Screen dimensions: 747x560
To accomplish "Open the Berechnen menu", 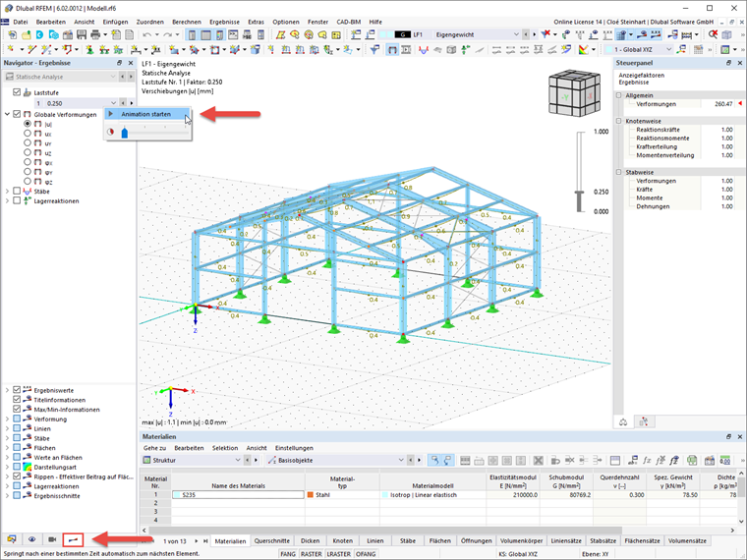I will click(x=187, y=22).
